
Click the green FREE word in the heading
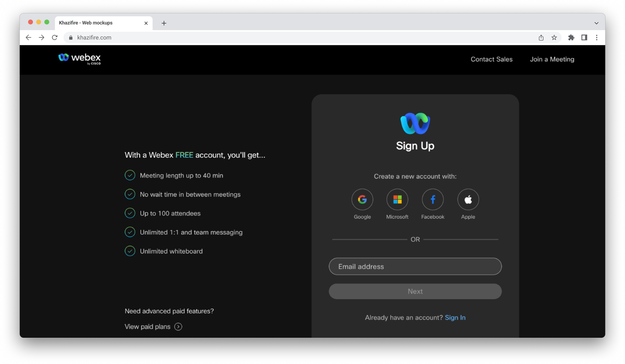coord(184,155)
